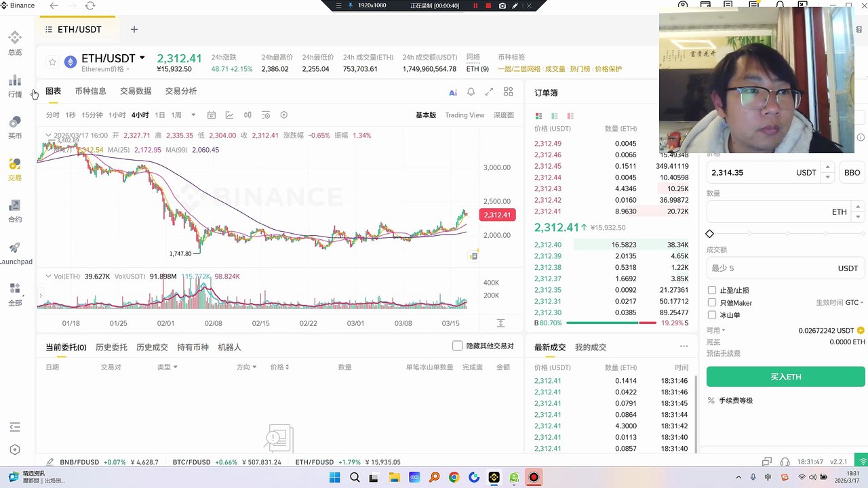This screenshot has width=868, height=488.
Task: Favorite ETH/USDT with the star icon
Action: point(52,62)
